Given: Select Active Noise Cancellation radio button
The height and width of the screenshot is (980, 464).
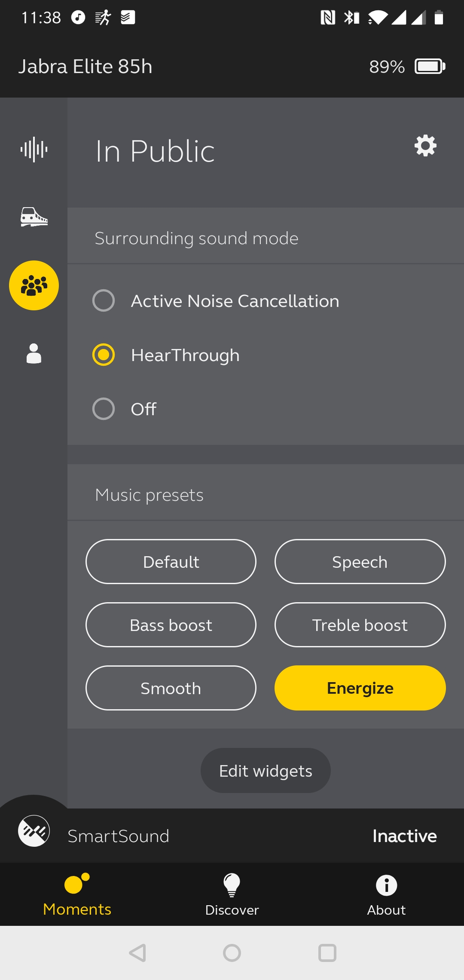Looking at the screenshot, I should point(104,300).
